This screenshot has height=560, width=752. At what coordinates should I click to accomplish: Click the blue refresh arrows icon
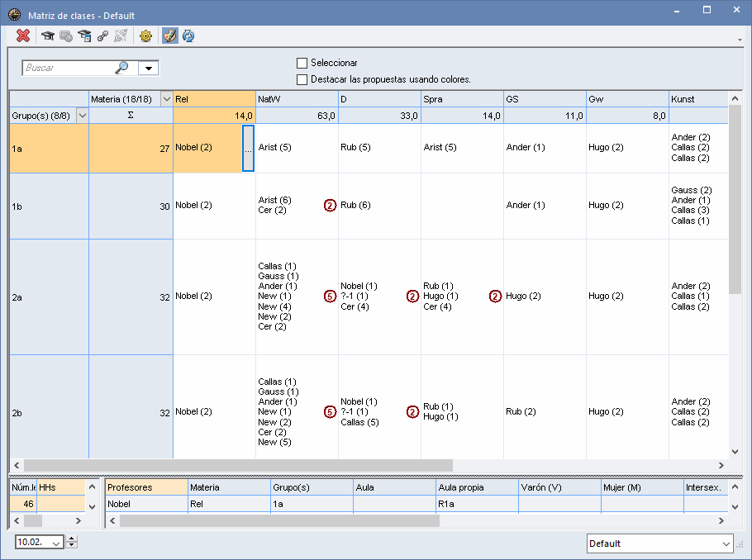[188, 36]
